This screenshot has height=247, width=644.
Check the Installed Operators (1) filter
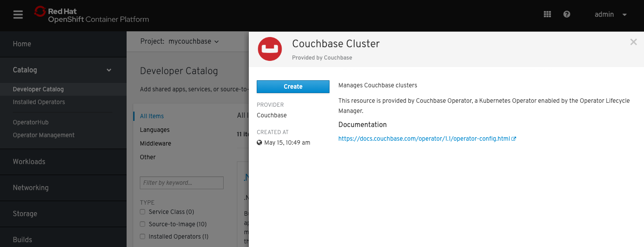(142, 236)
